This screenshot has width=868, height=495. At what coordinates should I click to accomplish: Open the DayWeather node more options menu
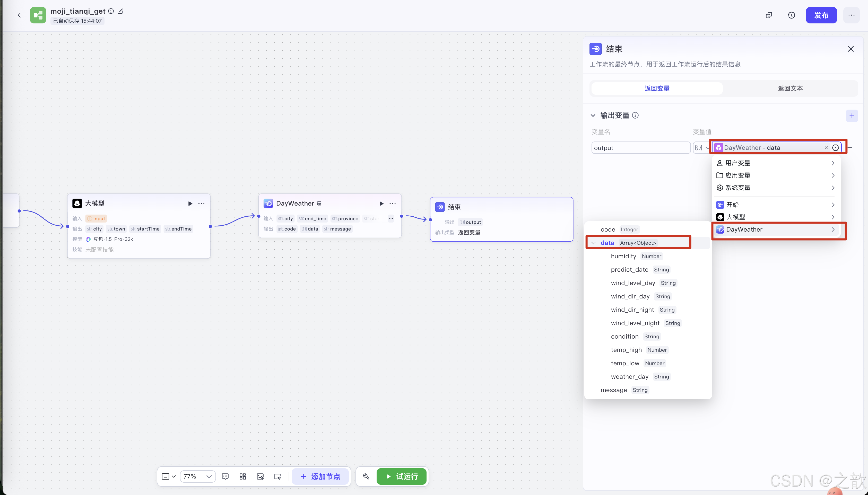393,203
